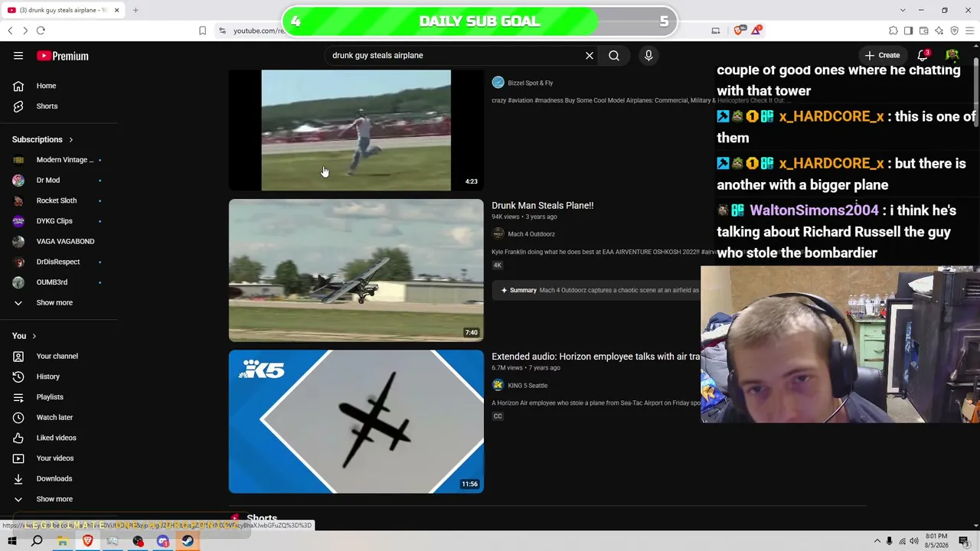Open Windows taskbar search

point(37,541)
